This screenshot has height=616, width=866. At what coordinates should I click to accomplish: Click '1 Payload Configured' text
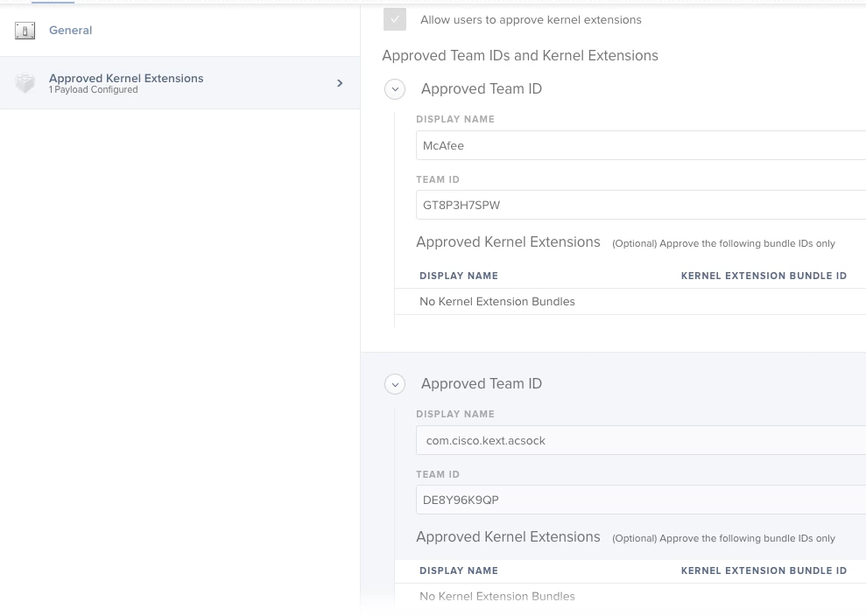(x=94, y=90)
